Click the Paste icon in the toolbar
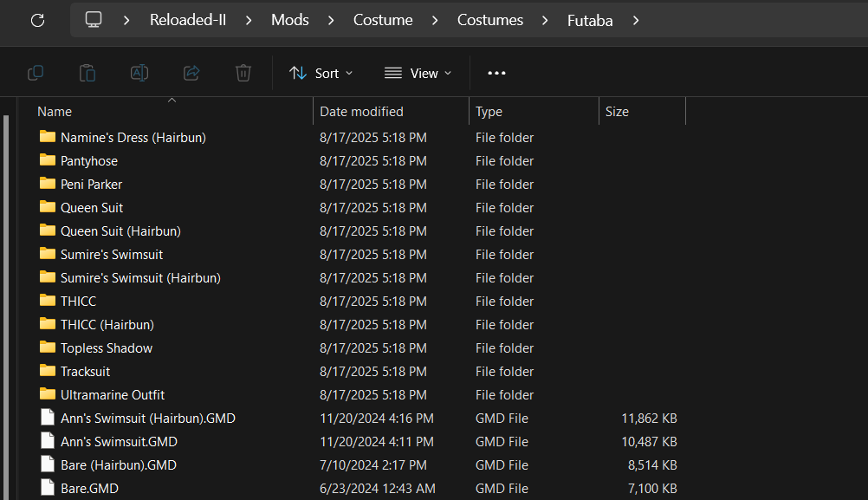 click(87, 73)
